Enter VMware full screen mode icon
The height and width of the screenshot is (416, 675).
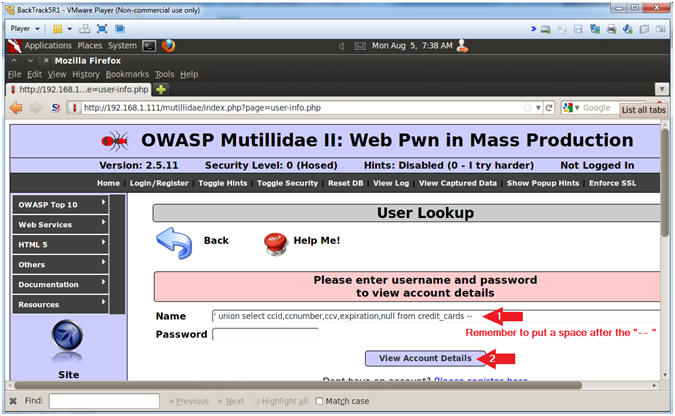coord(102,29)
